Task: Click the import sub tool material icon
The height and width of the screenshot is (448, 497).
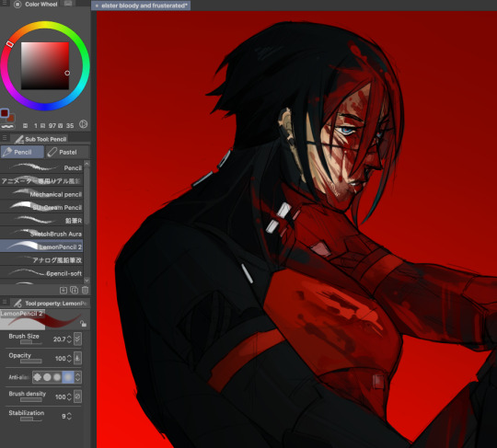Action: point(64,290)
